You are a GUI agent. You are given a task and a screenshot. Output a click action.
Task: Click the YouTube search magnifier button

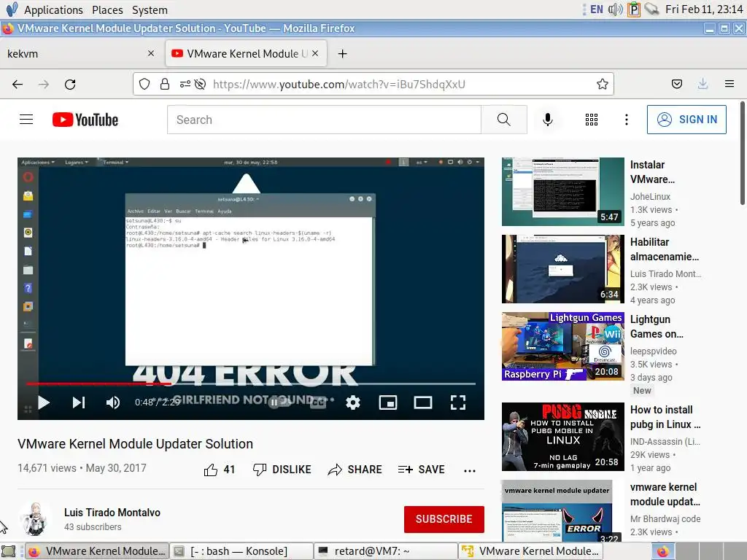[x=503, y=120]
